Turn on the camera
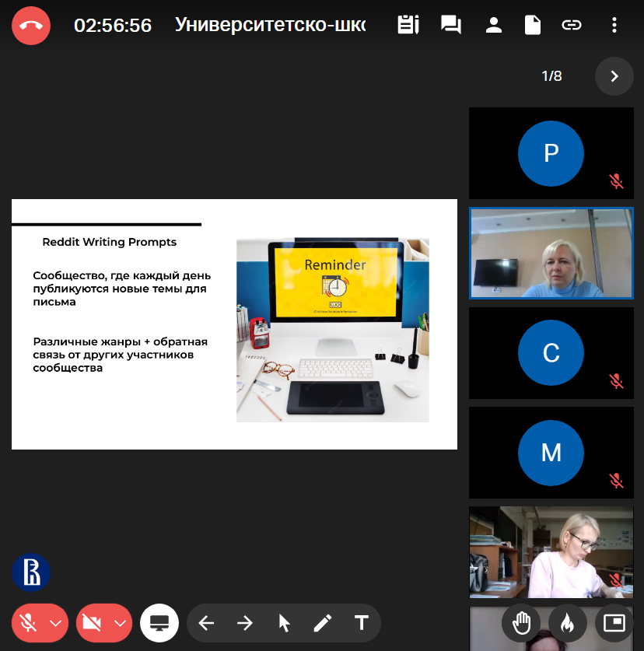 point(93,623)
